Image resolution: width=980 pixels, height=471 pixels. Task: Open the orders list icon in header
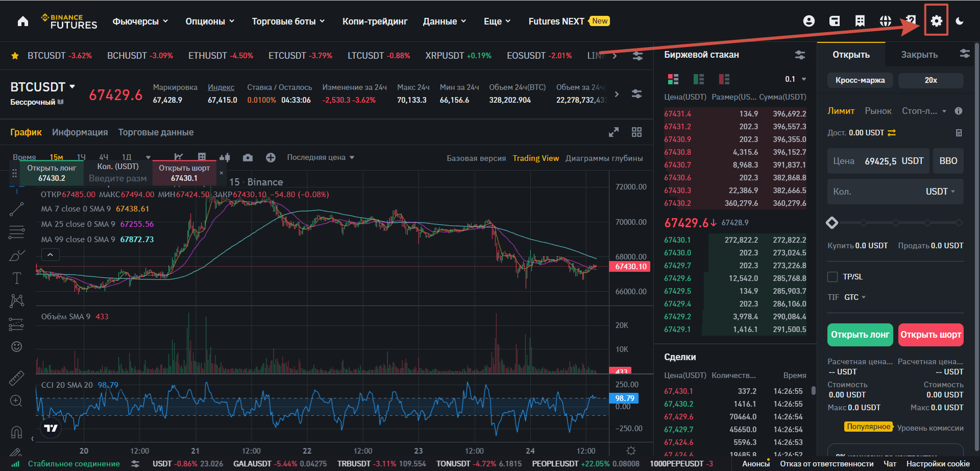click(x=860, y=21)
